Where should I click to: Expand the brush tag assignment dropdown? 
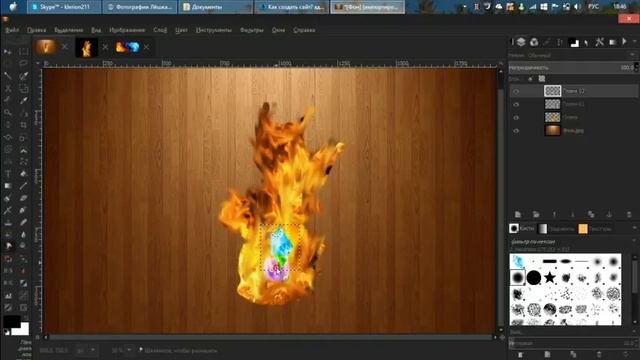[634, 332]
